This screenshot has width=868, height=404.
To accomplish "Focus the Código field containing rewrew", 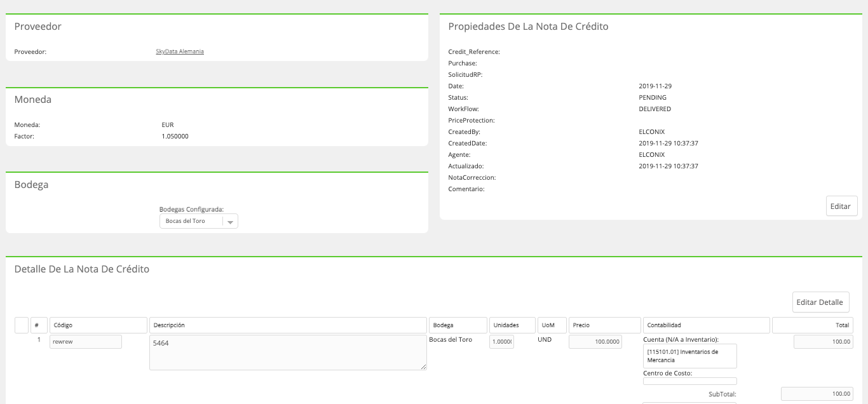I will point(86,342).
